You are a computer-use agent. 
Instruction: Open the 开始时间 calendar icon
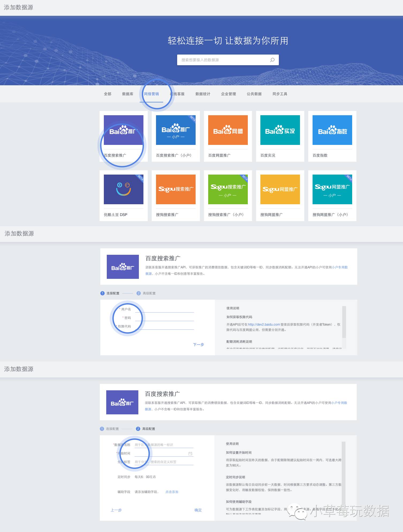pyautogui.click(x=190, y=453)
